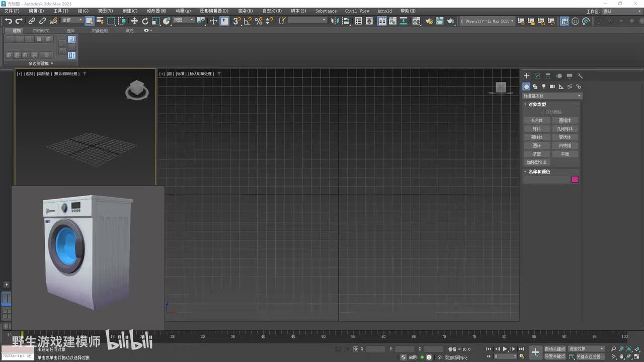Collapse the 名称和颜色 rollout

coord(539,172)
